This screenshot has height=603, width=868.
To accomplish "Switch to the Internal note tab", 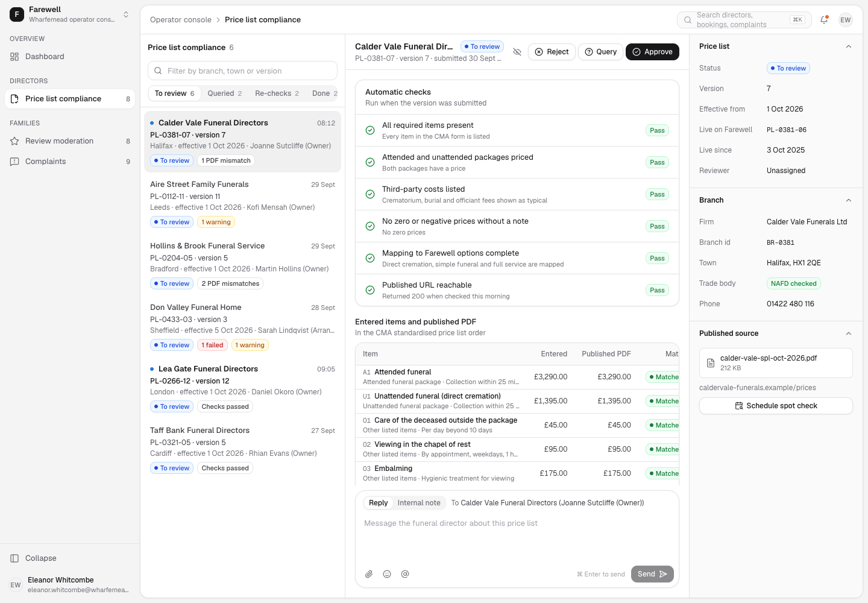I will tap(419, 503).
